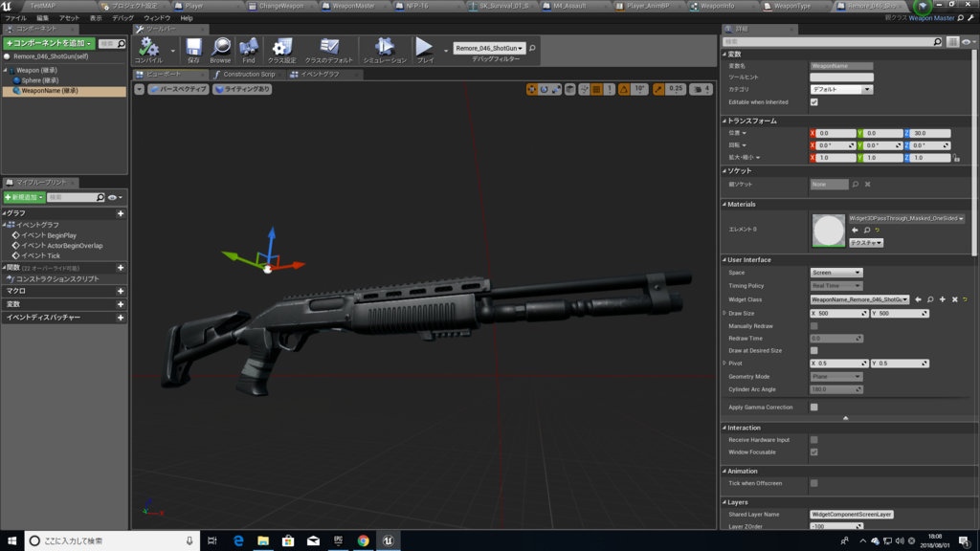Screen dimensions: 980x551
Task: Open Google Chrome from taskbar
Action: 363,540
